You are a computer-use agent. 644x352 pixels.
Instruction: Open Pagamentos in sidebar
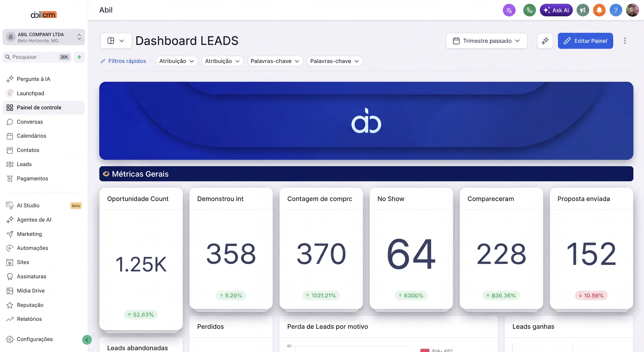coord(44,179)
